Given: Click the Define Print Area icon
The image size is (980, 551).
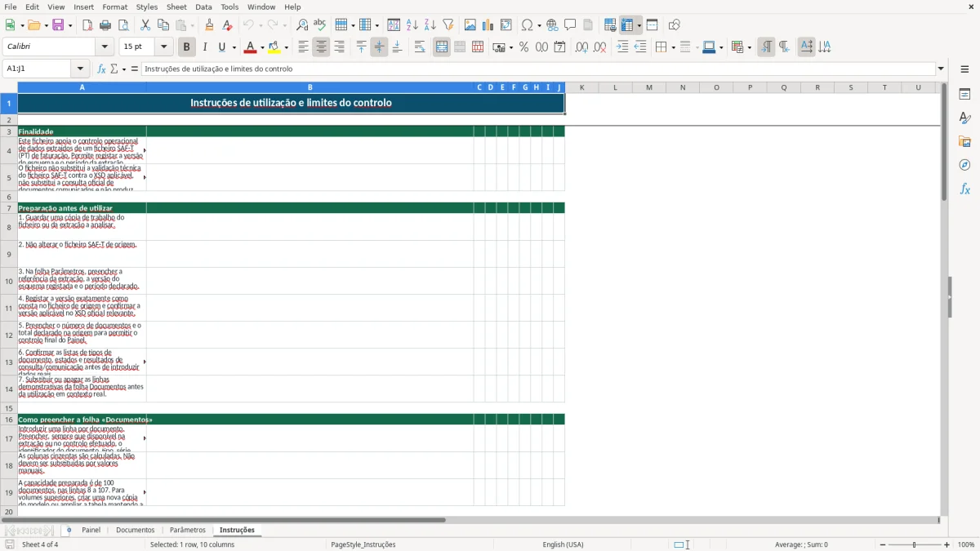Looking at the screenshot, I should click(x=610, y=25).
